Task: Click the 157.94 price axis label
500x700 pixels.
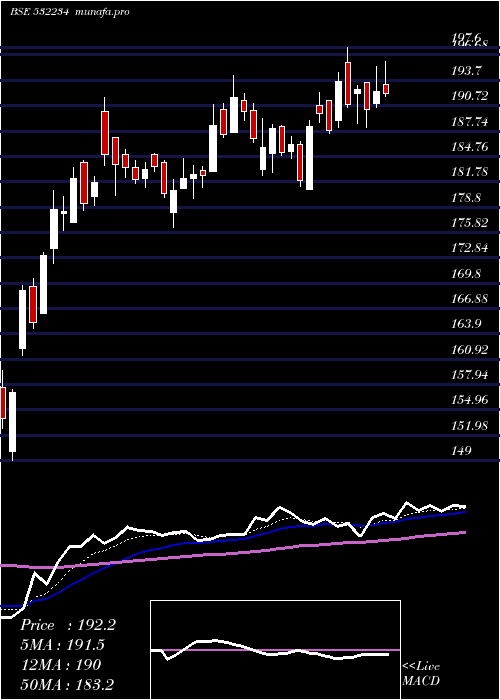Action: tap(470, 375)
